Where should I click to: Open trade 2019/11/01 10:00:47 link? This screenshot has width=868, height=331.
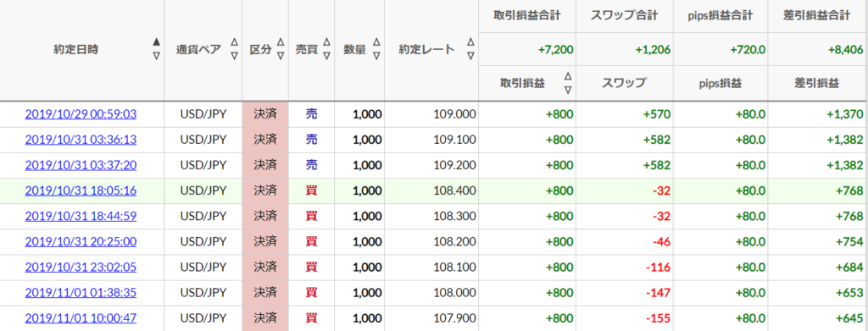coord(81,317)
